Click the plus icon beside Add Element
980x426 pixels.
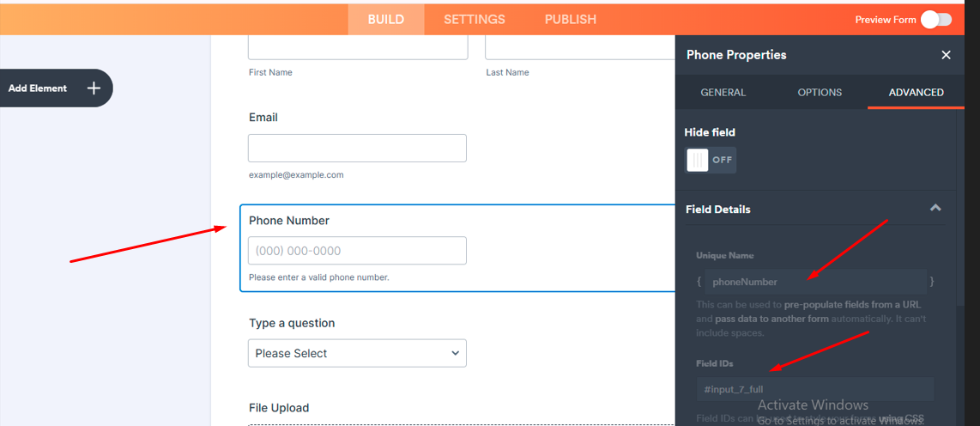tap(94, 88)
